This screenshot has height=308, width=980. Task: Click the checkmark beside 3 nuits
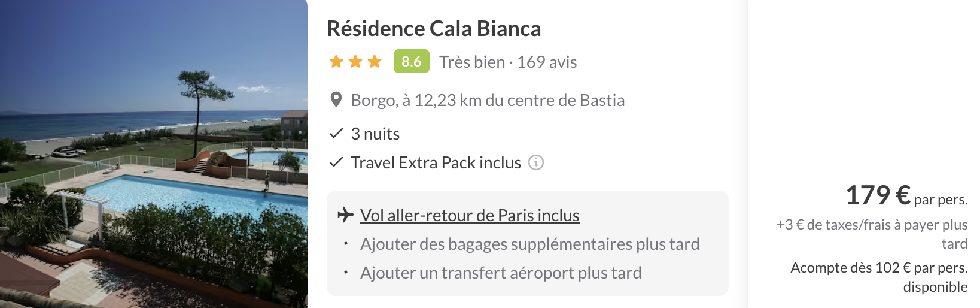tap(336, 133)
